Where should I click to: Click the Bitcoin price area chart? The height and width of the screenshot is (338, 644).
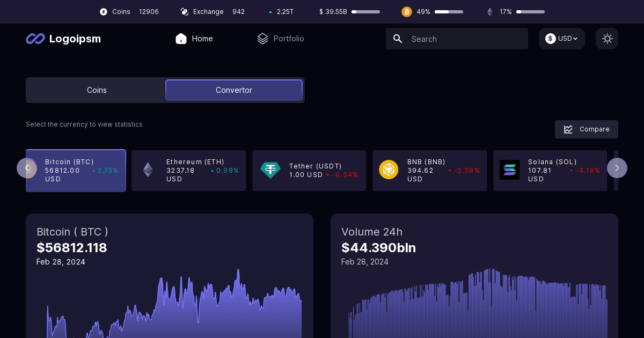pos(174,304)
